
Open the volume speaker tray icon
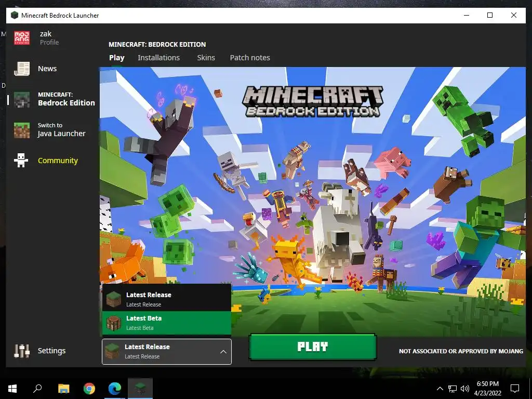465,389
